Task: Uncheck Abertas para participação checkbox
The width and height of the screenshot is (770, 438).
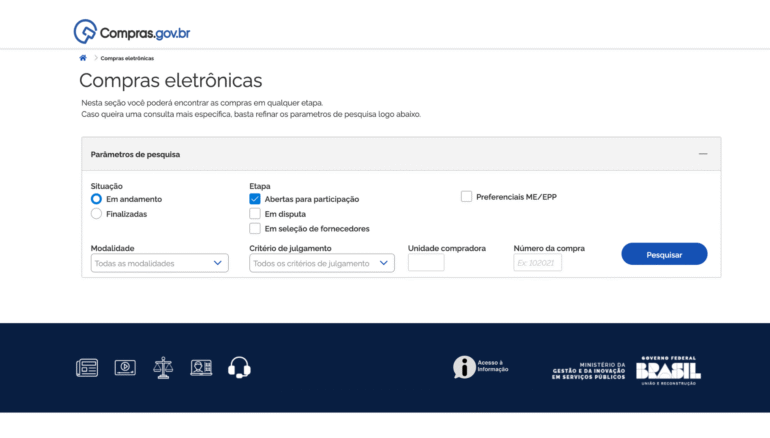Action: (255, 199)
